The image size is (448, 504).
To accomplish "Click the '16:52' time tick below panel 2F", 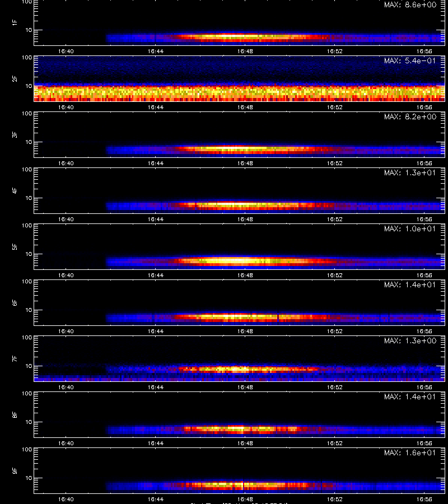I will (x=335, y=108).
